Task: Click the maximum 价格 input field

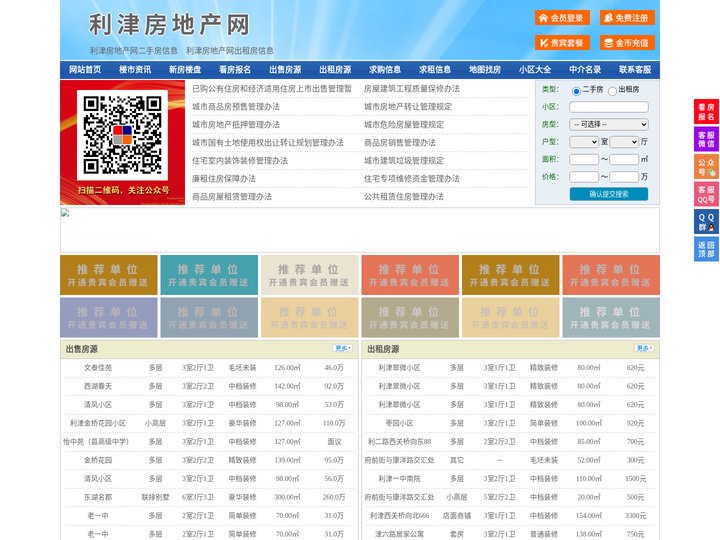Action: tap(624, 177)
